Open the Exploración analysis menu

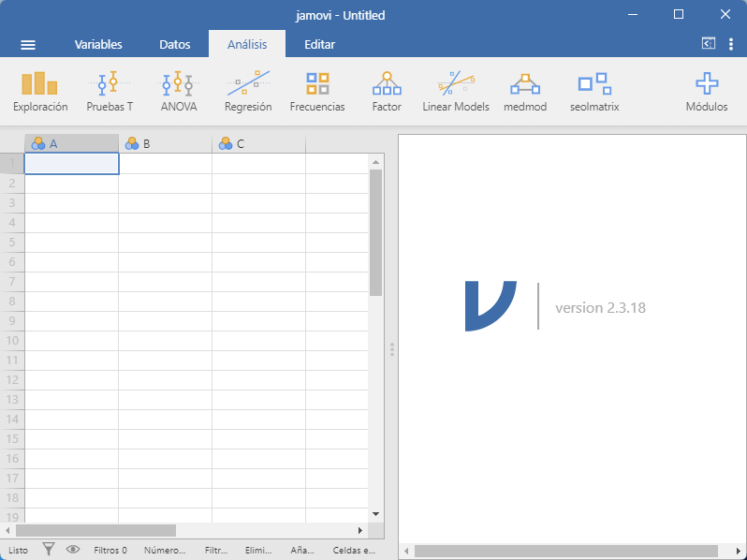click(40, 93)
